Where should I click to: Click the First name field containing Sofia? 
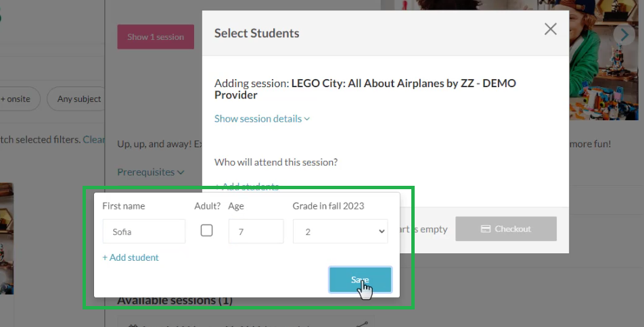pos(144,231)
